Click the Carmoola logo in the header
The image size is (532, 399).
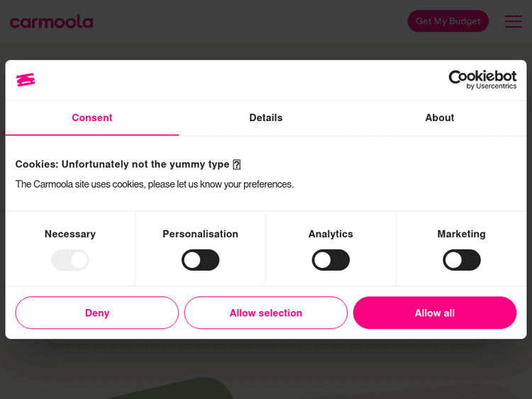(51, 21)
